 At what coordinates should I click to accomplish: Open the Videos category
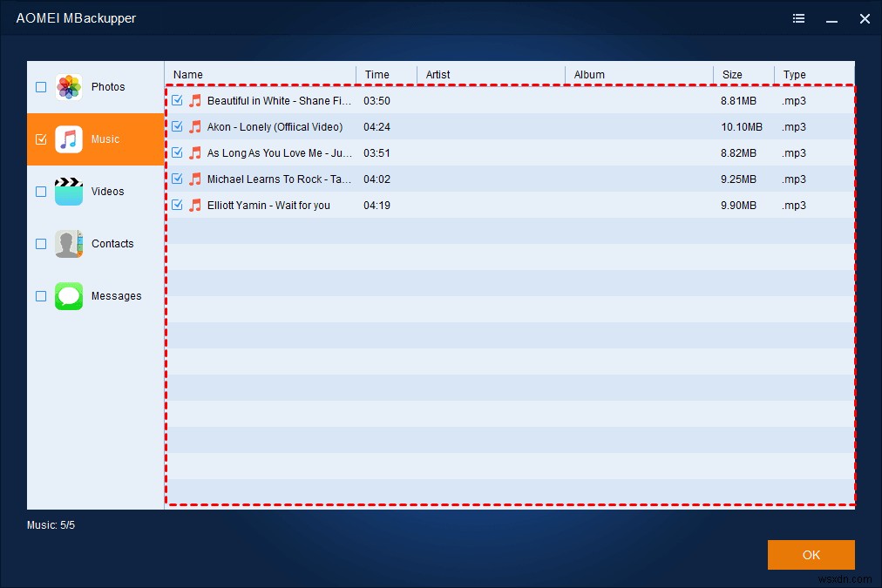point(68,191)
